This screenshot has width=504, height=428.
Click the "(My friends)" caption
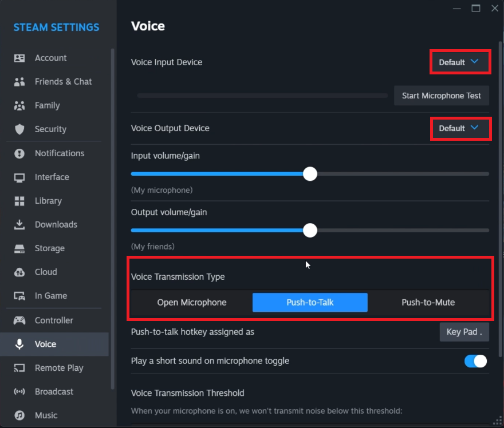[153, 247]
